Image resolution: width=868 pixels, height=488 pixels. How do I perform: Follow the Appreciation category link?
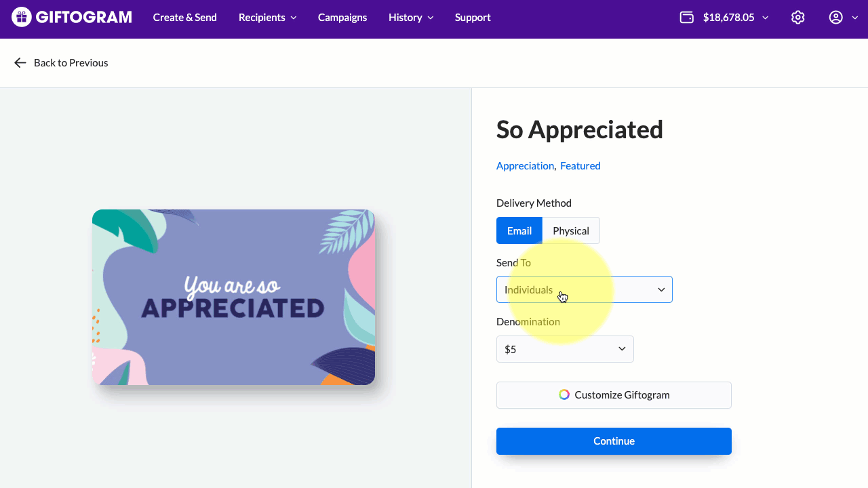click(525, 166)
